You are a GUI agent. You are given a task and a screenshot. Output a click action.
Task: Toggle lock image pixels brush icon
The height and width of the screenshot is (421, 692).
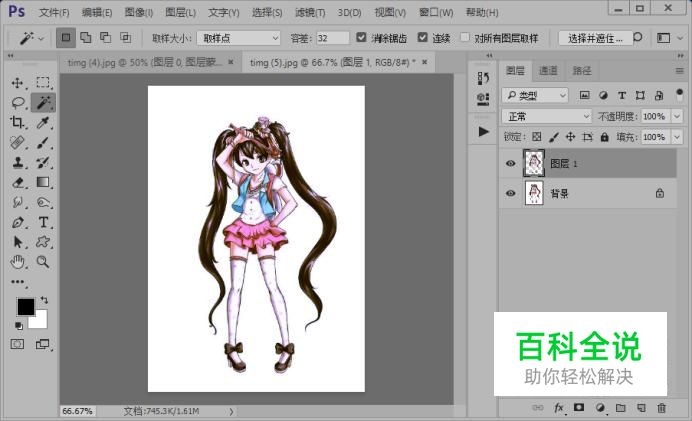(553, 137)
